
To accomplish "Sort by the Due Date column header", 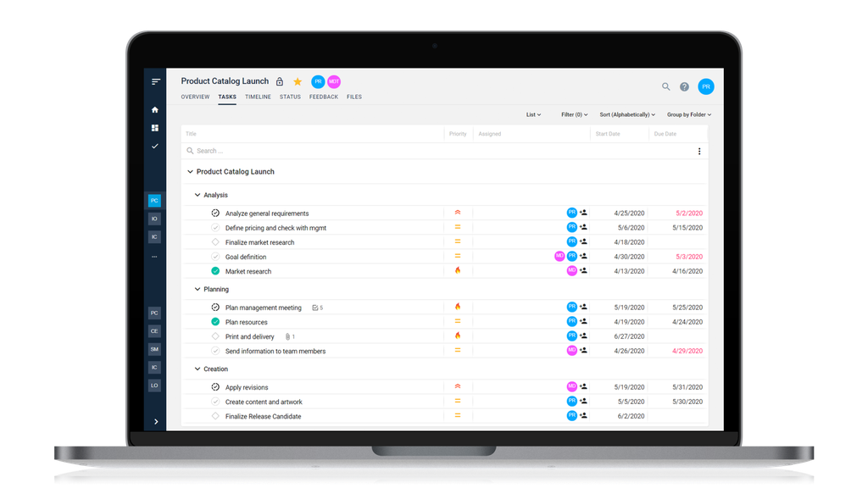I will pos(665,134).
